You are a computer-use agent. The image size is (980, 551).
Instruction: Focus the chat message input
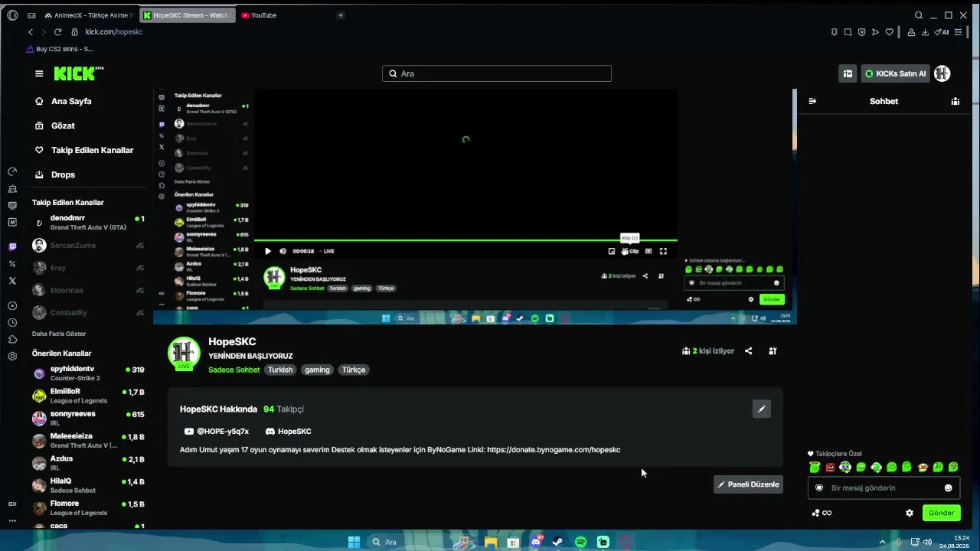[x=884, y=488]
